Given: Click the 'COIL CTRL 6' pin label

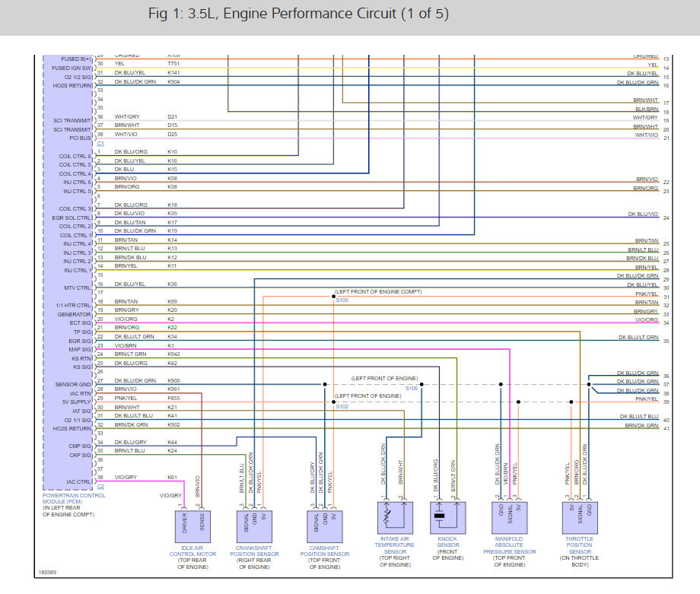Looking at the screenshot, I should (75, 156).
